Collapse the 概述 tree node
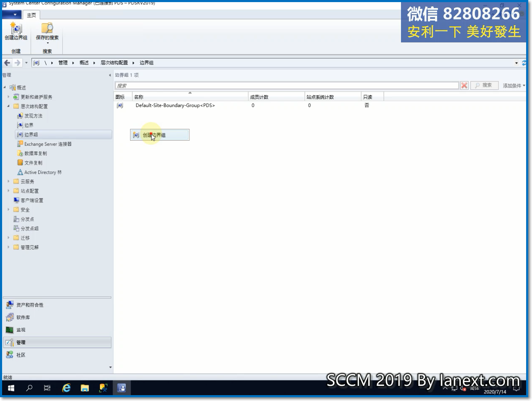532x401 pixels. (5, 87)
